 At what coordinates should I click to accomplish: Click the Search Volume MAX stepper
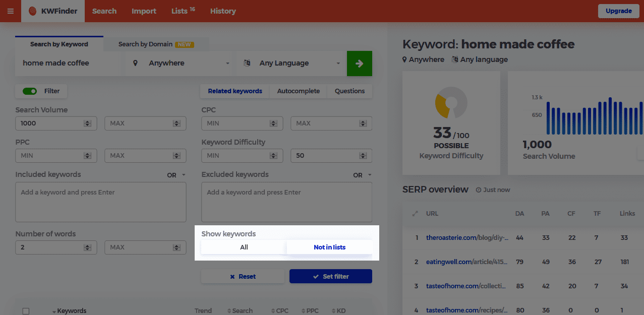tap(177, 123)
